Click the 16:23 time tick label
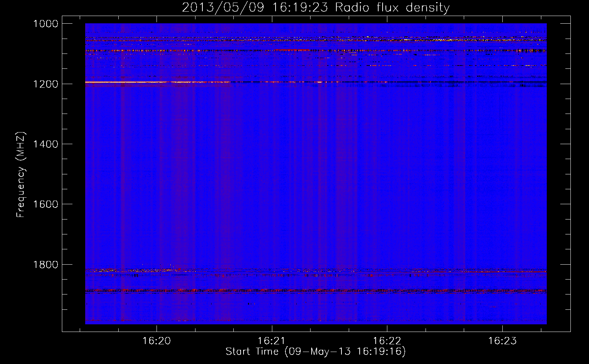Screen dimensions: 589x364 pyautogui.click(x=502, y=341)
